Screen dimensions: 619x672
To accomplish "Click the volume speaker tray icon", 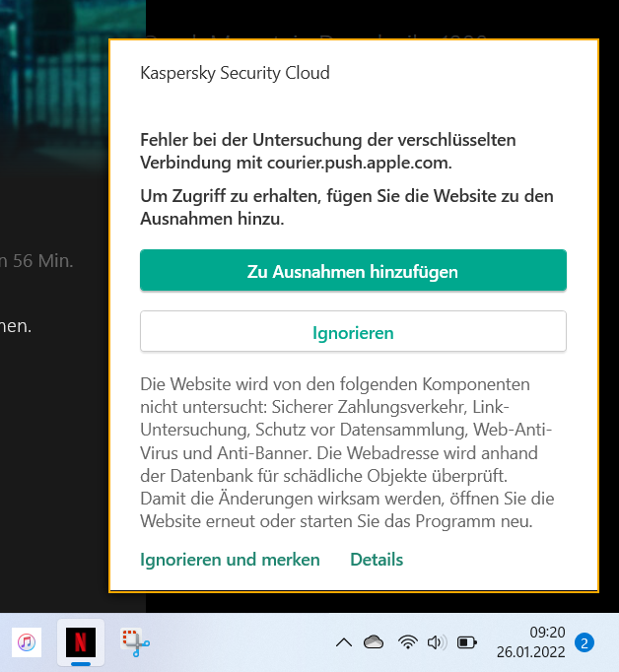I will coord(437,643).
